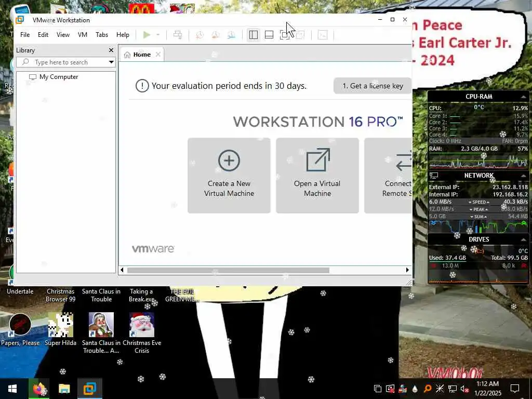Open the Tabs menu
532x399 pixels.
[102, 35]
